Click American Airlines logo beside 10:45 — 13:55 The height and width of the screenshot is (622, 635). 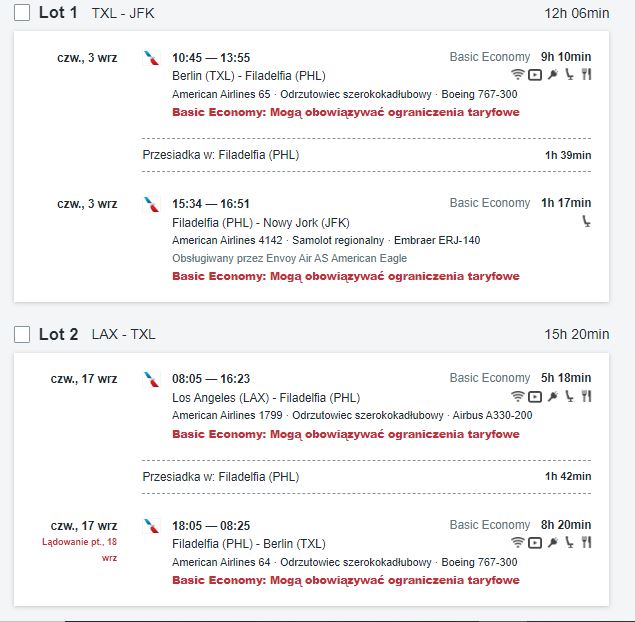[x=152, y=58]
